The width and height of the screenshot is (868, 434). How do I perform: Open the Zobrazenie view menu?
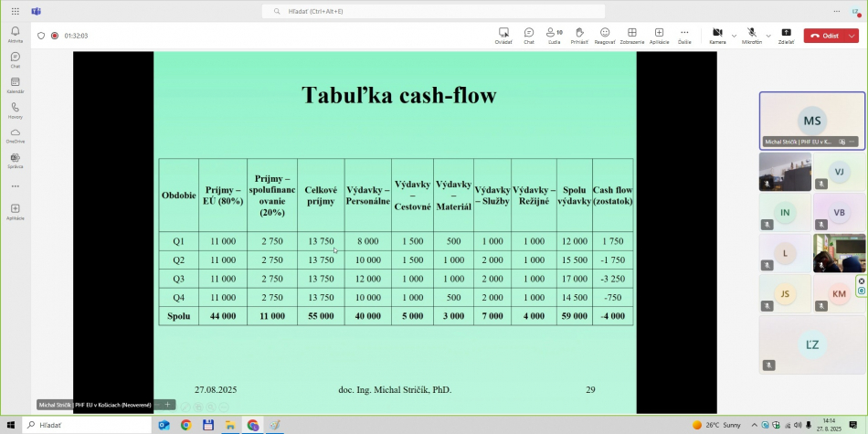coord(631,35)
